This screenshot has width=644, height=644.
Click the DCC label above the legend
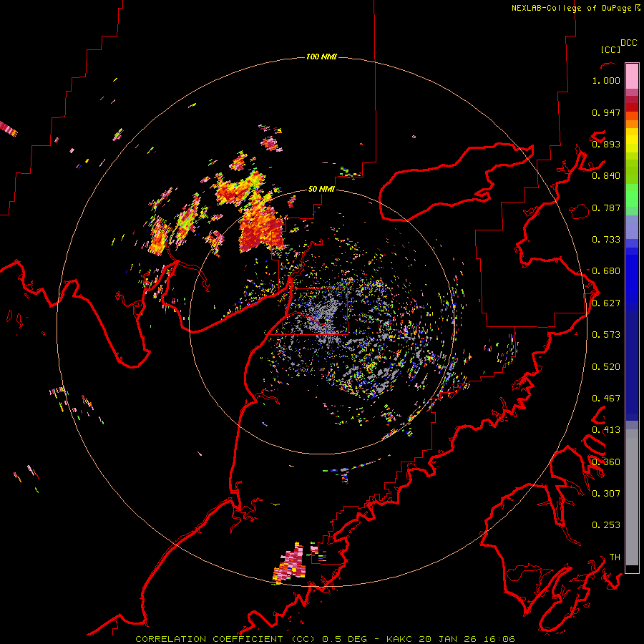(629, 43)
